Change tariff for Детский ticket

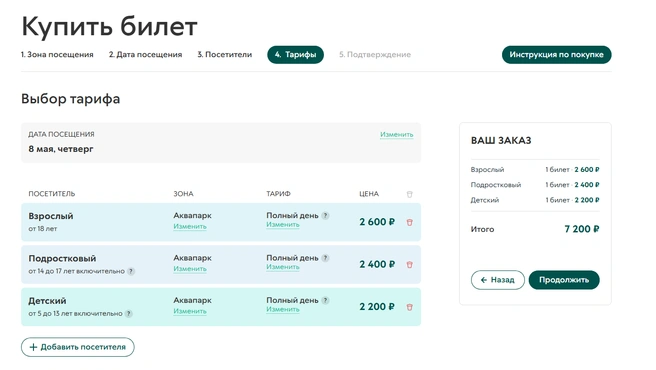[283, 309]
